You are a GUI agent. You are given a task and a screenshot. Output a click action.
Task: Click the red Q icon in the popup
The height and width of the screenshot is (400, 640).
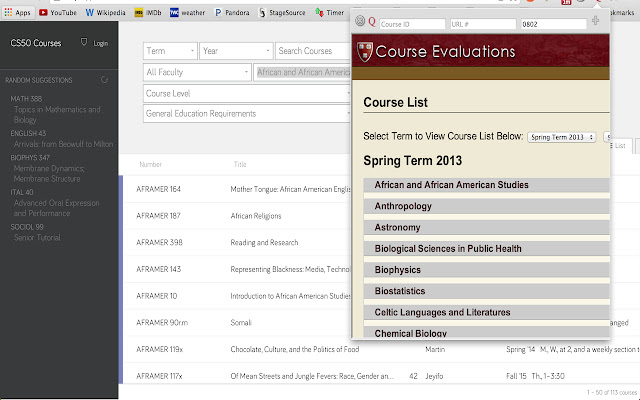click(x=372, y=21)
